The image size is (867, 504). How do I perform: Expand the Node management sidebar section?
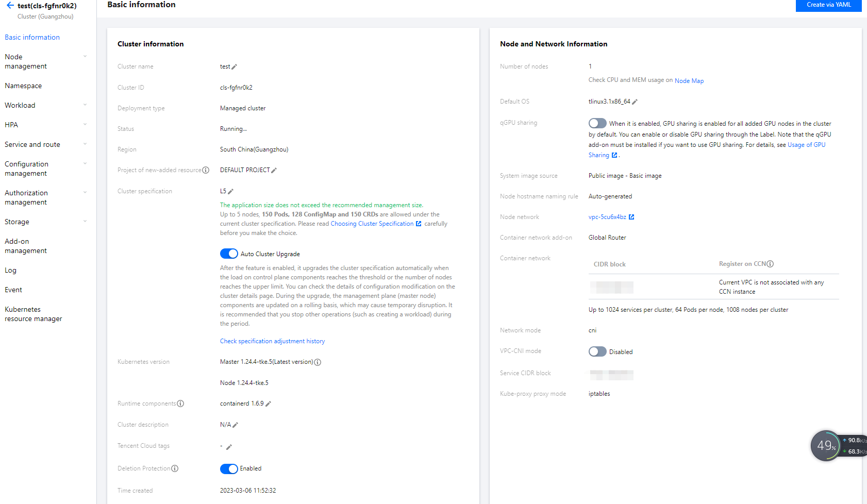click(85, 57)
